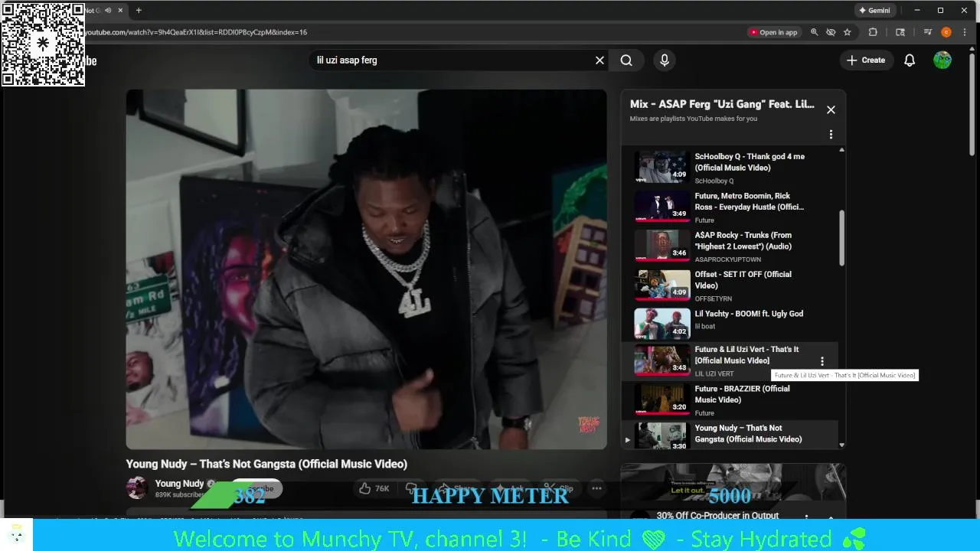Viewport: 980px width, 551px height.
Task: Select Lil Yachty - BOOM! ft. Ugly God
Action: point(730,322)
